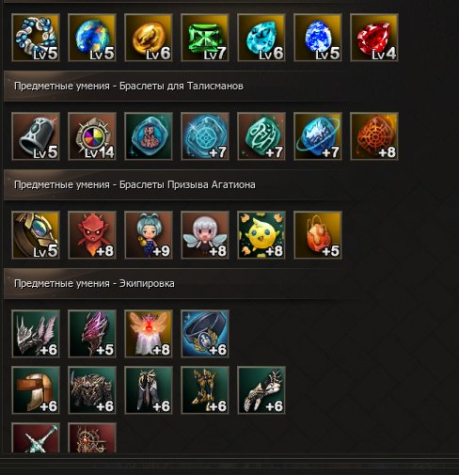The width and height of the screenshot is (459, 475).
Task: Click the crossed swords weapon icon
Action: tap(36, 438)
